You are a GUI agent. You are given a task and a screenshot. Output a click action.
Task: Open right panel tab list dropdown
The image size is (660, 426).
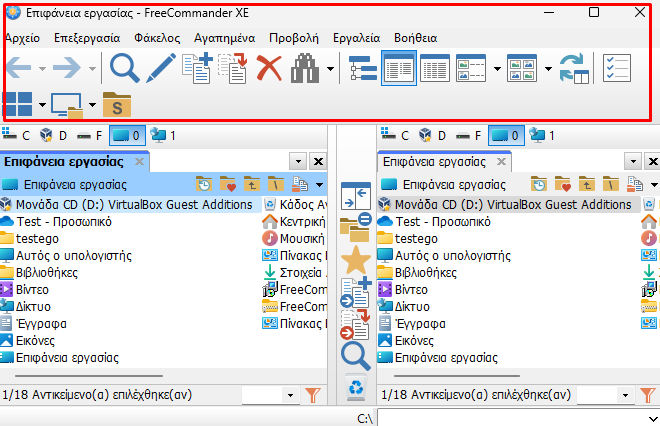(633, 161)
